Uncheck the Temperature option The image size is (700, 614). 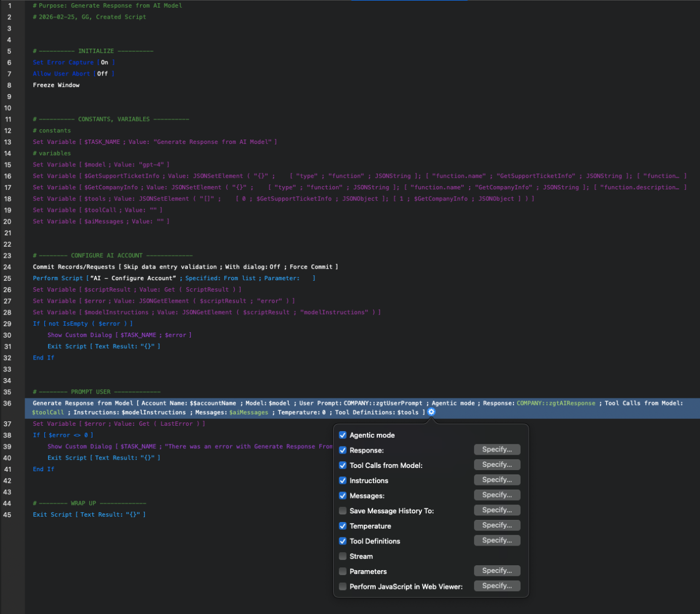(343, 526)
